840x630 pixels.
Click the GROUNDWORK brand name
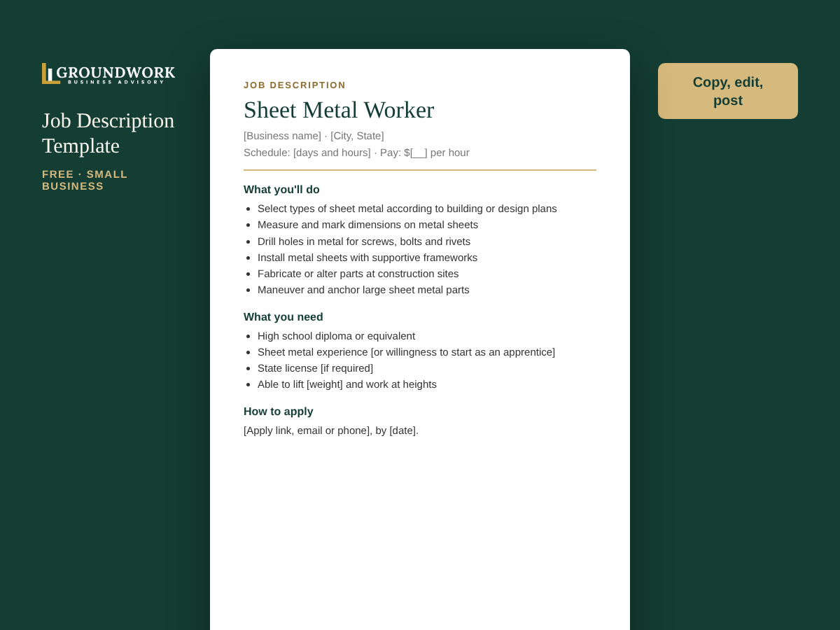tap(115, 72)
